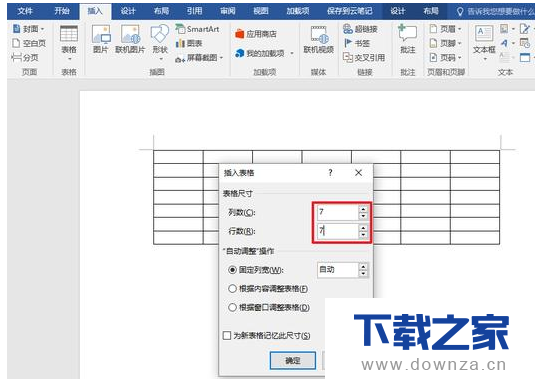Open the Footer (页脚) menu
Viewport: 535px width, 383px height.
tap(445, 43)
